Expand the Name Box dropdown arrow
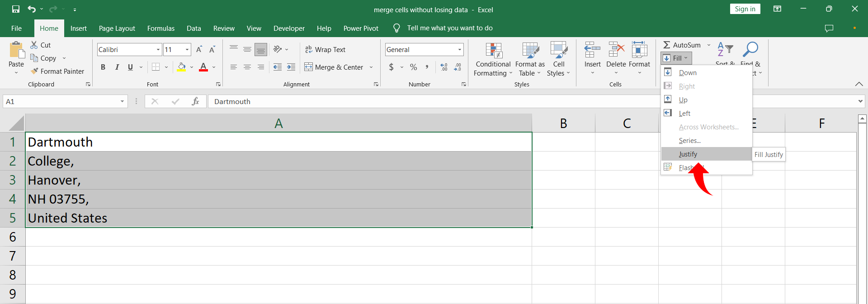This screenshot has height=304, width=868. pyautogui.click(x=122, y=101)
